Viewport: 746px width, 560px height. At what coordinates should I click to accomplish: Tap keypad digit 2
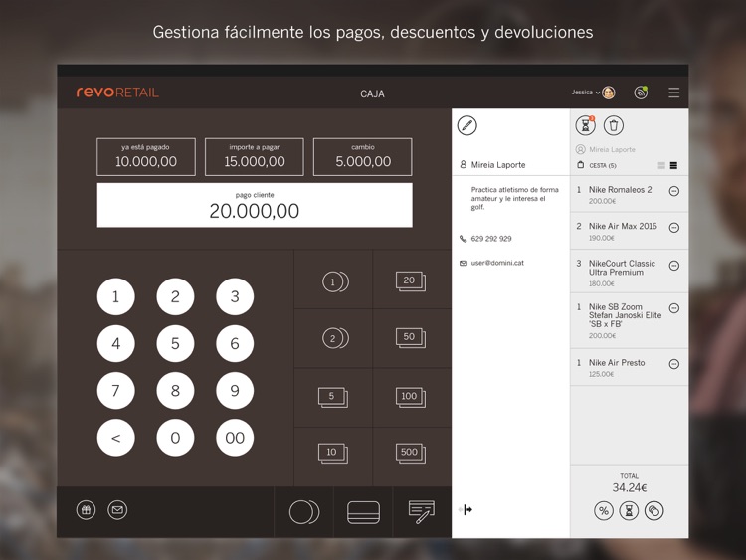point(175,296)
